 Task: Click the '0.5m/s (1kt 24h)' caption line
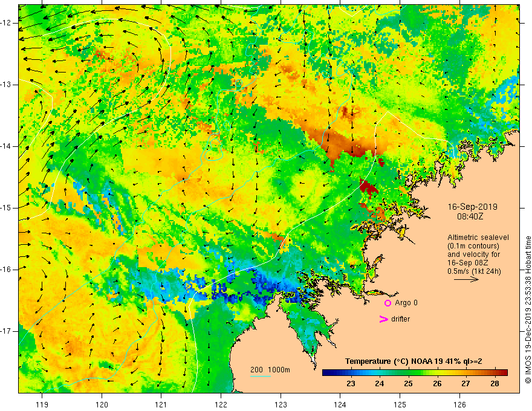pos(474,271)
